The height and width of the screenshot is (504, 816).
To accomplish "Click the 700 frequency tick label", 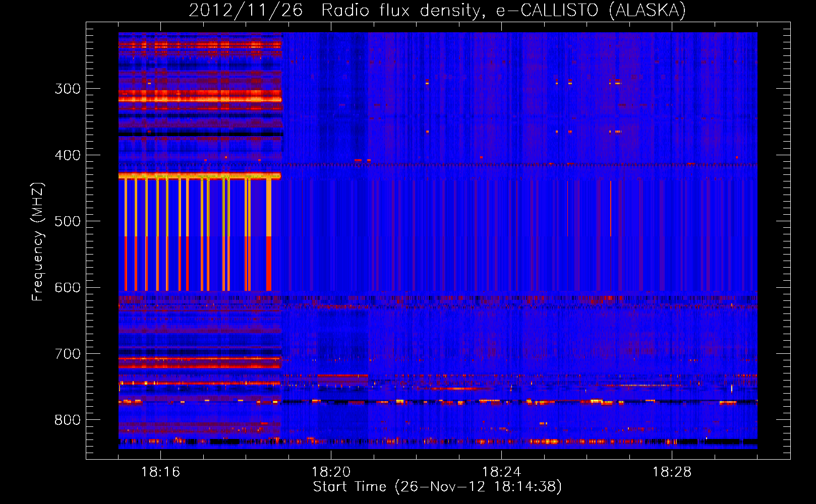I will point(68,354).
